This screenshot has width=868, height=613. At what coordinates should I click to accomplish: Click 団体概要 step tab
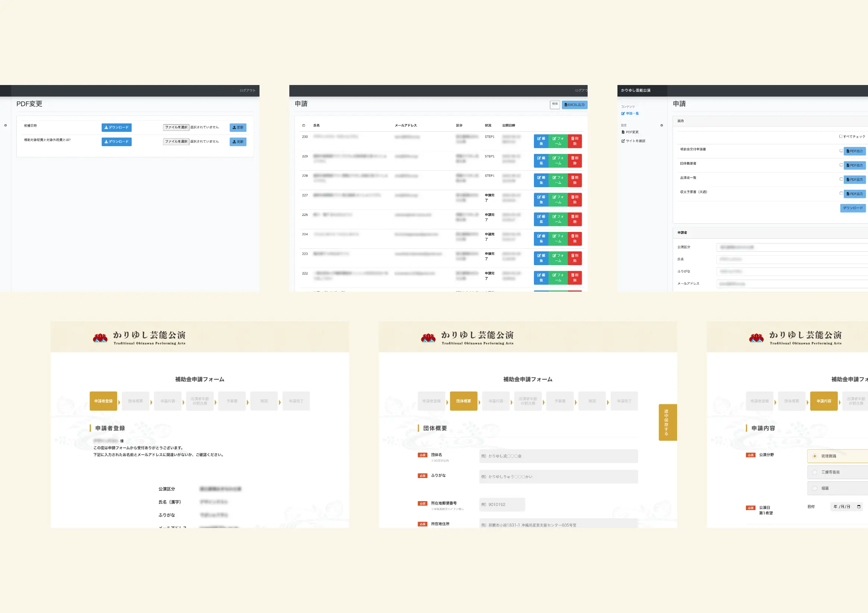463,401
